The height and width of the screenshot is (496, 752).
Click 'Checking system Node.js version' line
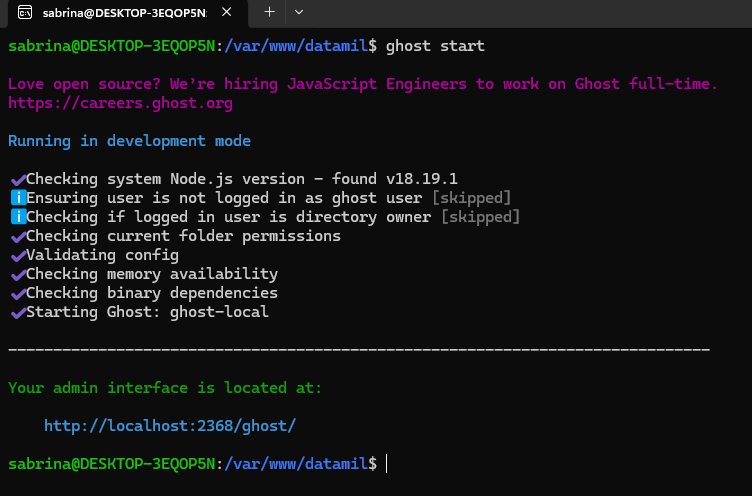click(x=242, y=179)
